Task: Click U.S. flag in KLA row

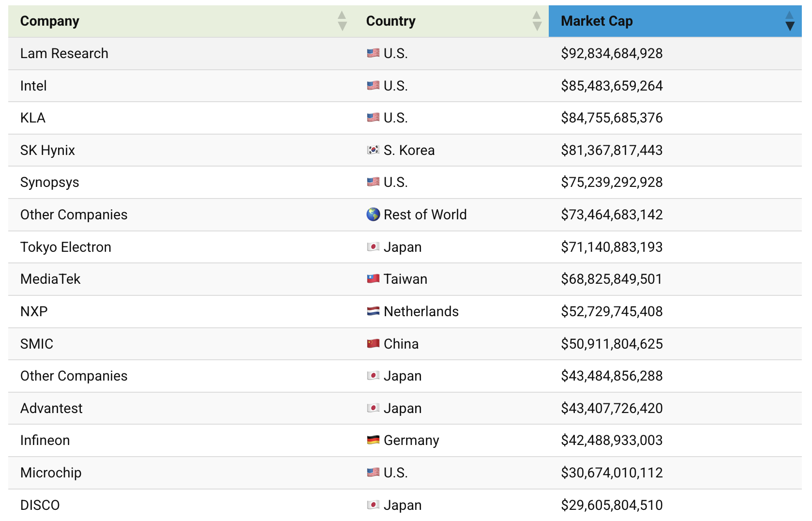Action: (373, 118)
